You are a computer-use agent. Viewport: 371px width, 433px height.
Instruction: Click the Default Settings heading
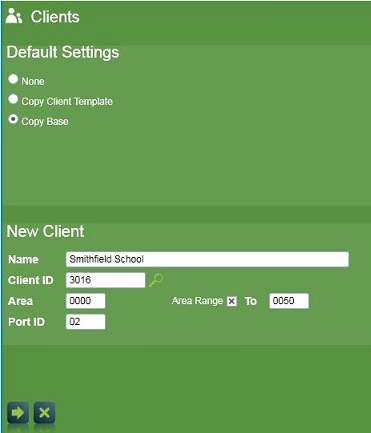point(63,52)
